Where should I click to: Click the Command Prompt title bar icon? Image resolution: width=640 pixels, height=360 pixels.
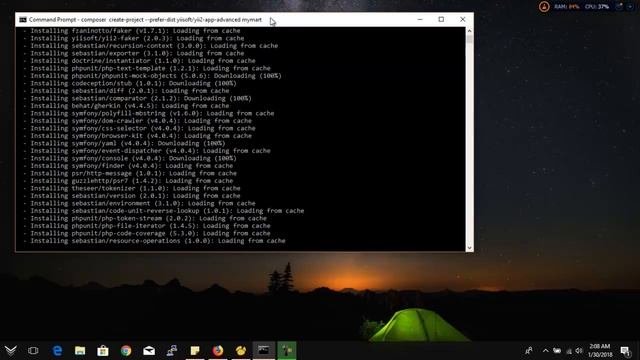23,20
